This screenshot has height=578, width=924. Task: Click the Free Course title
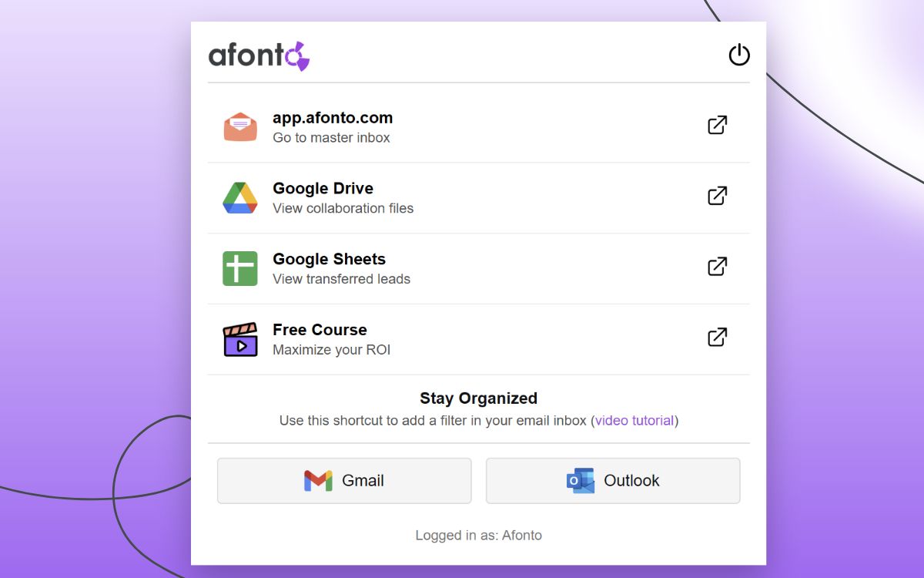(320, 330)
